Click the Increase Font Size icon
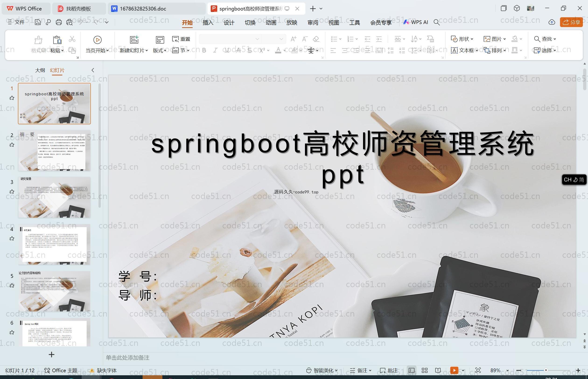This screenshot has width=588, height=379. point(293,39)
